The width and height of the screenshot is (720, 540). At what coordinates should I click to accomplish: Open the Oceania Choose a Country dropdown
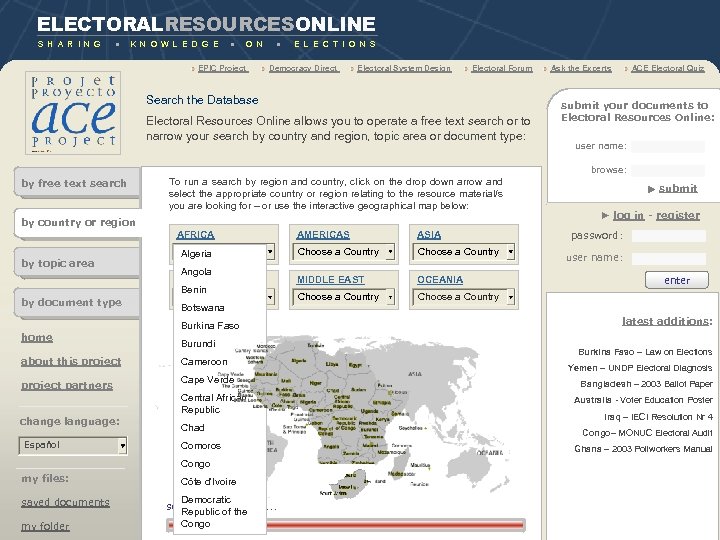464,297
